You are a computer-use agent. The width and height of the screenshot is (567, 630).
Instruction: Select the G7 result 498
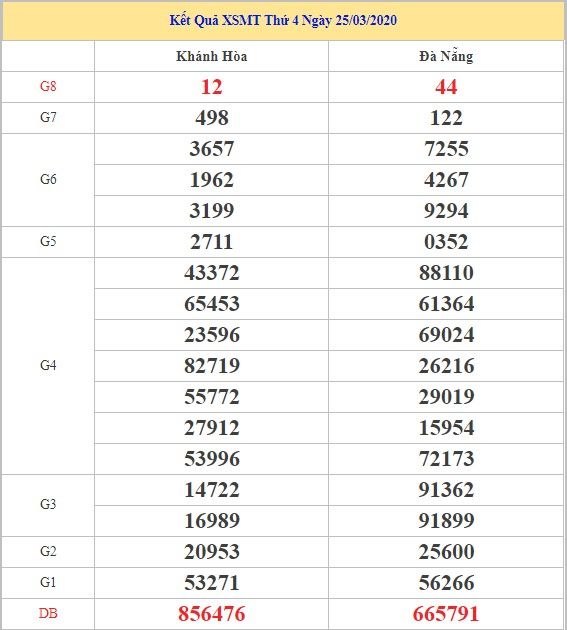(212, 118)
